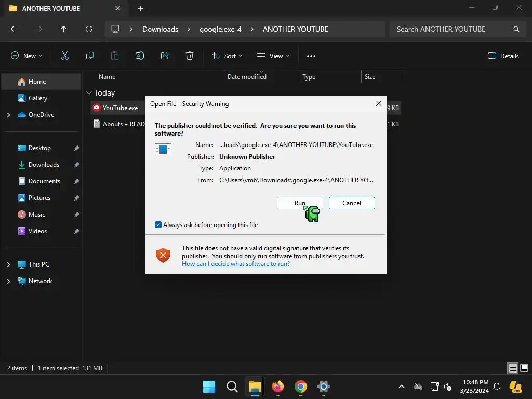Expand the This PC tree node

tap(8, 264)
